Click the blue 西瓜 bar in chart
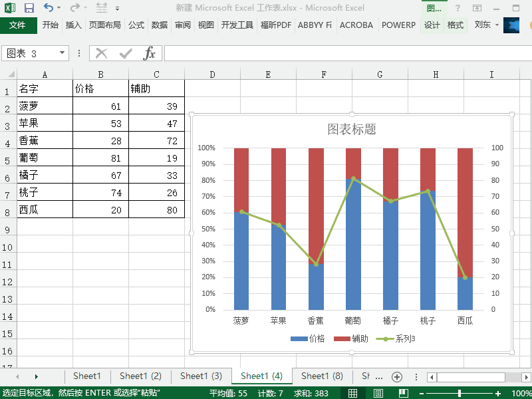The image size is (532, 399). 465,293
